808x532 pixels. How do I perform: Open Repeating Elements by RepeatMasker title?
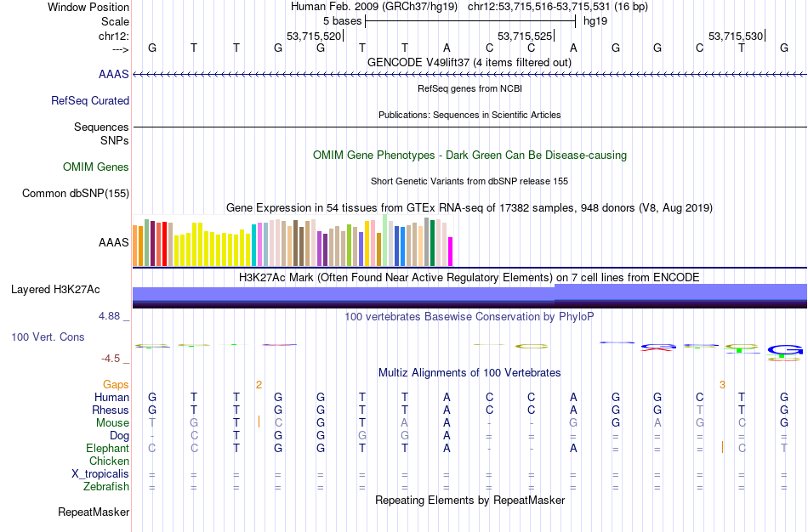coord(469,500)
